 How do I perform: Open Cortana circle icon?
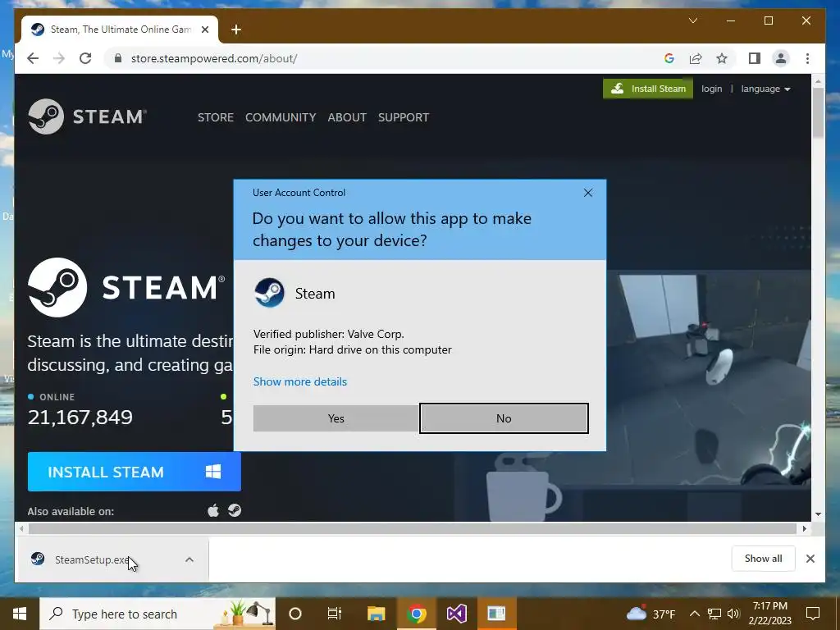[295, 614]
